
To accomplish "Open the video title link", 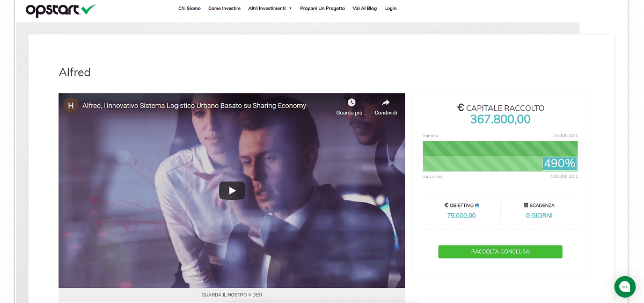I will click(x=194, y=106).
